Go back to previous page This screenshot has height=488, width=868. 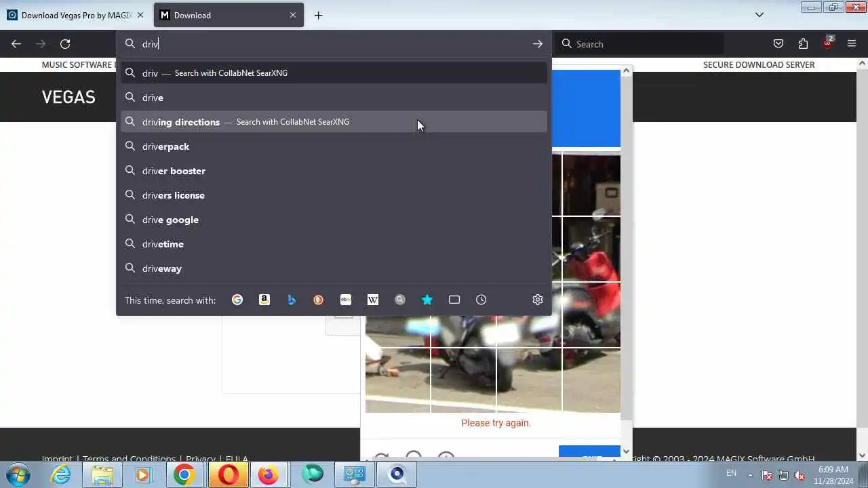[x=16, y=44]
